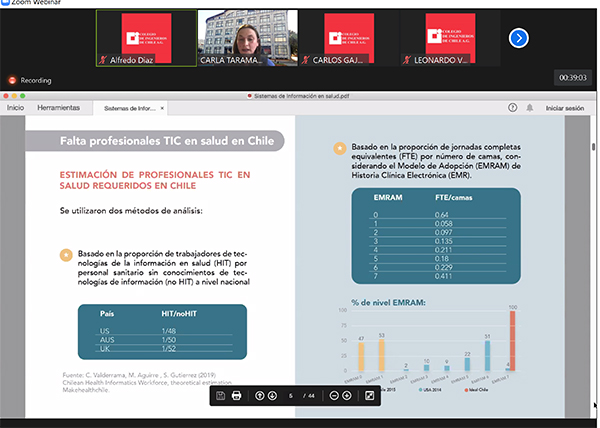Go to previous page with up arrow

[x=258, y=396]
